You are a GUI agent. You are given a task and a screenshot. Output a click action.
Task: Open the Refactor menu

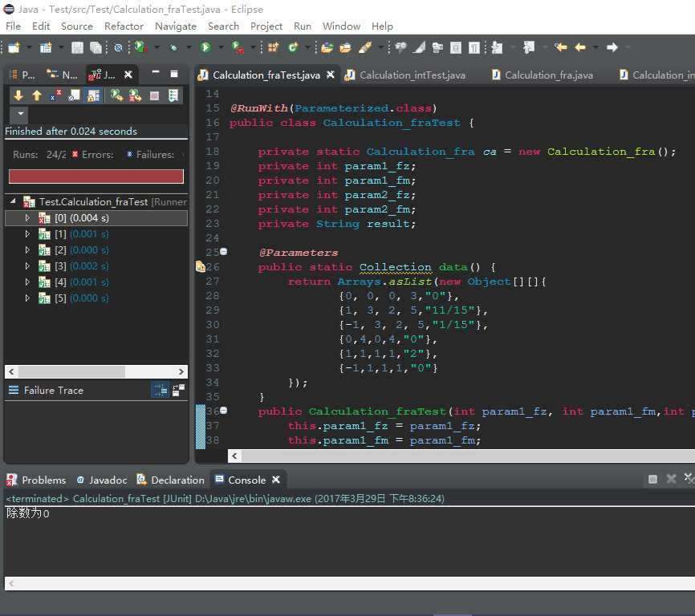[x=124, y=26]
